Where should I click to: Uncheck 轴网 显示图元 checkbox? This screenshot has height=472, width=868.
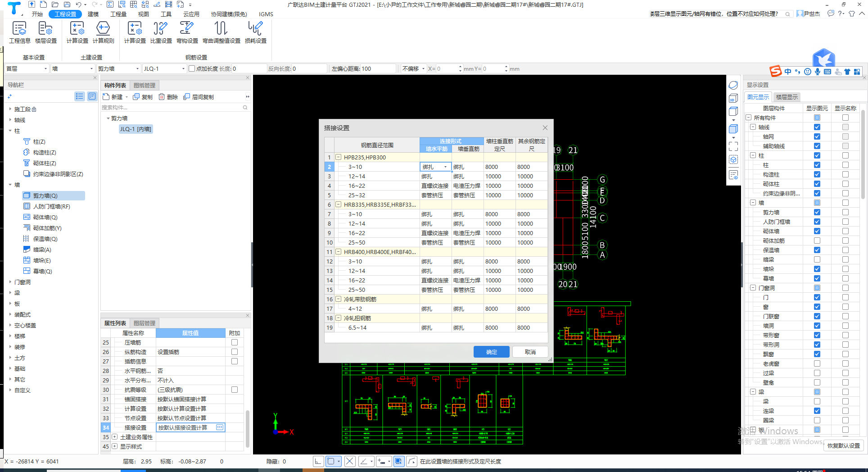click(x=817, y=136)
